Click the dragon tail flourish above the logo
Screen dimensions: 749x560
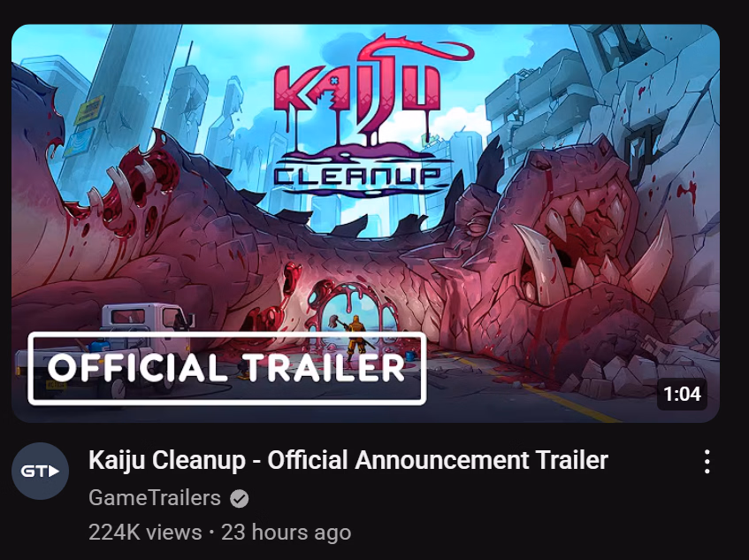416,50
